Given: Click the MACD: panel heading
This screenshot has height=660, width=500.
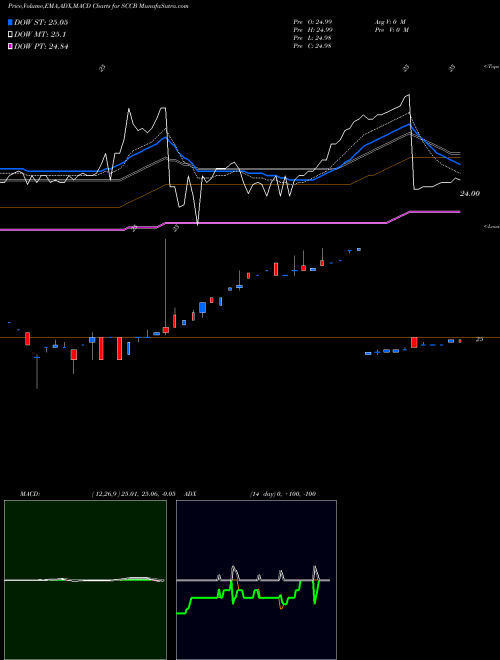Looking at the screenshot, I should click(30, 494).
